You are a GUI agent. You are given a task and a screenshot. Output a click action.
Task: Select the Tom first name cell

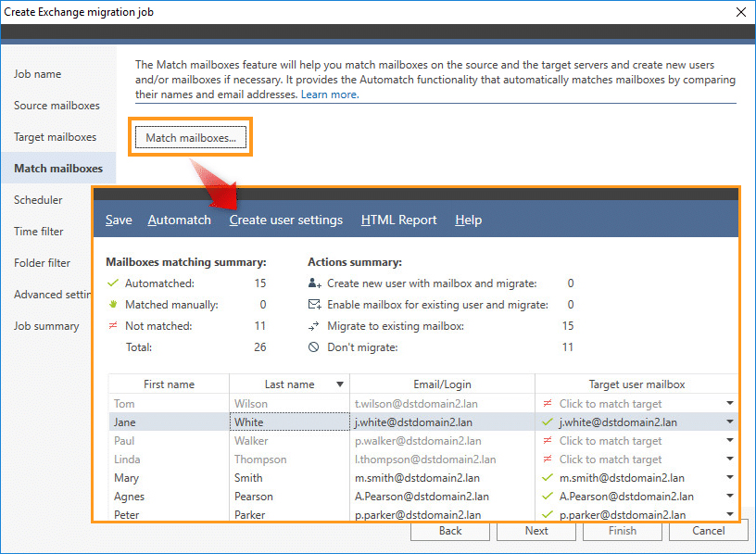pos(169,404)
